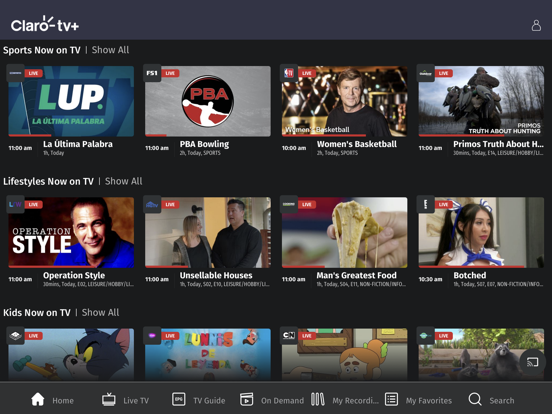Click channel logo on raccoon cartoon card
The height and width of the screenshot is (414, 552).
(x=425, y=335)
